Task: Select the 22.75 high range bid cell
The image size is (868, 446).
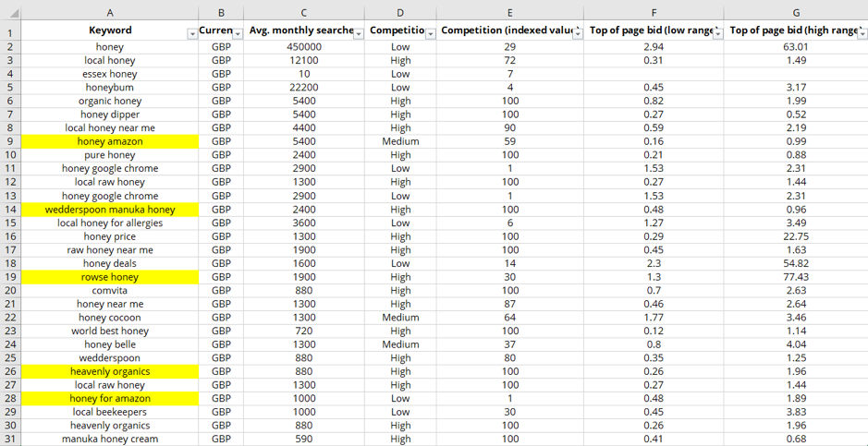Action: tap(796, 236)
